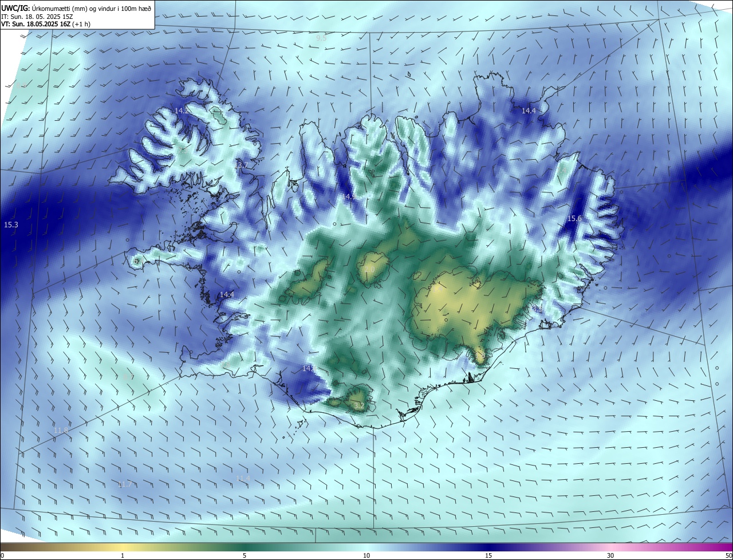Click the 3.2 value label on the glacier
Image resolution: width=733 pixels, height=560 pixels.
pyautogui.click(x=359, y=405)
